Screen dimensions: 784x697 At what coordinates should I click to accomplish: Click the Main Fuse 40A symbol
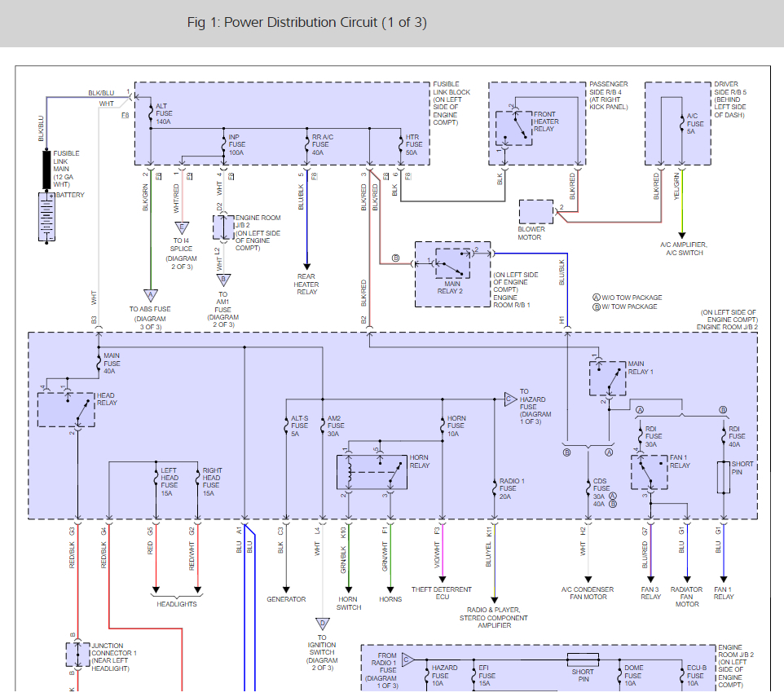coord(99,364)
